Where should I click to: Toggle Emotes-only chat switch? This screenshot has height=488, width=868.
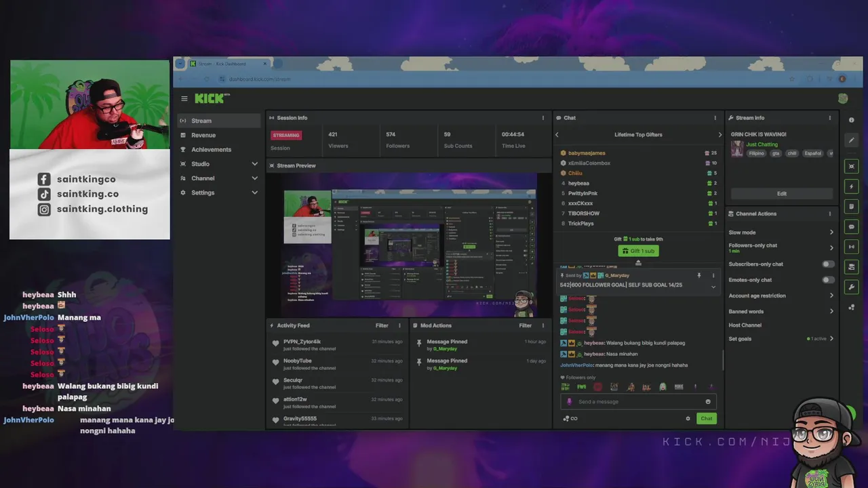[828, 280]
